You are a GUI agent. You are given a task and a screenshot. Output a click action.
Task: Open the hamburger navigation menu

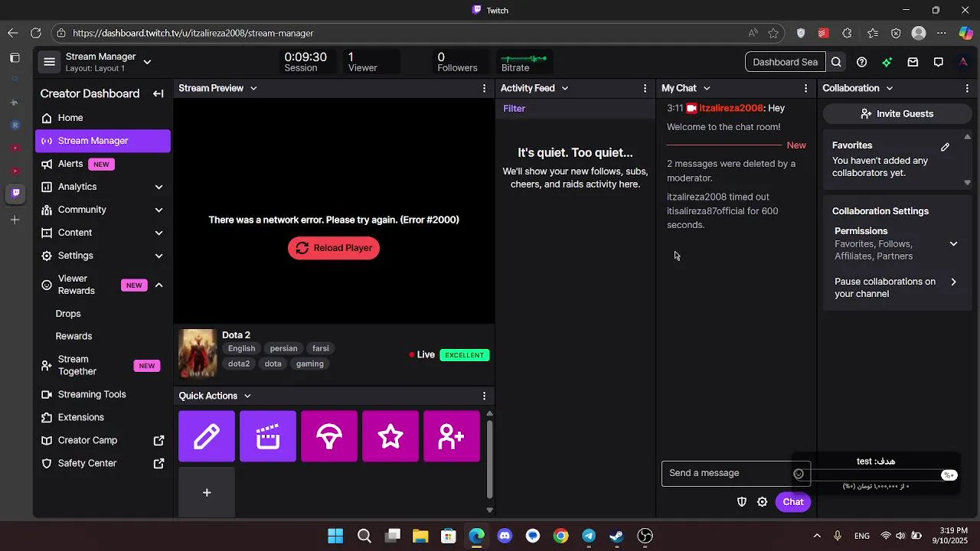point(49,62)
